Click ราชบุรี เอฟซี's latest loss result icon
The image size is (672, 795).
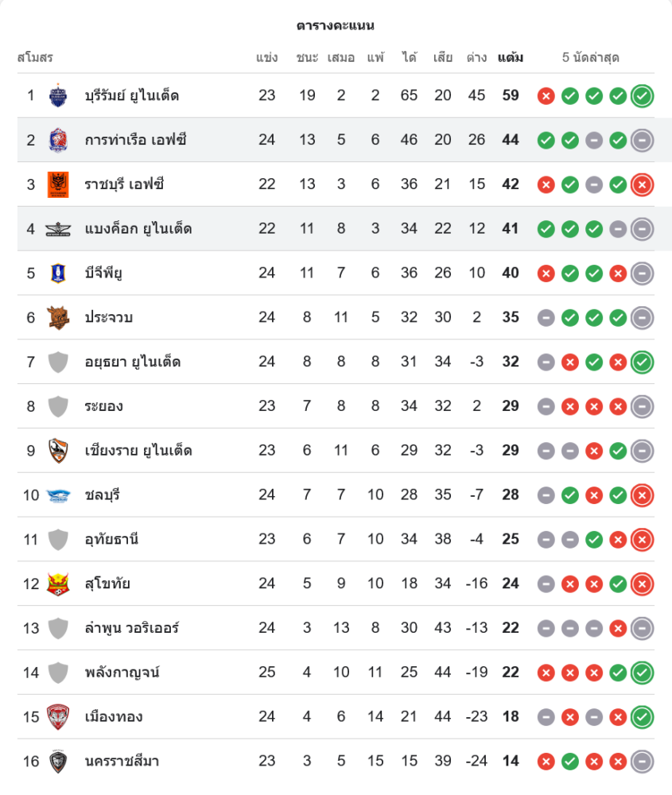coord(642,185)
